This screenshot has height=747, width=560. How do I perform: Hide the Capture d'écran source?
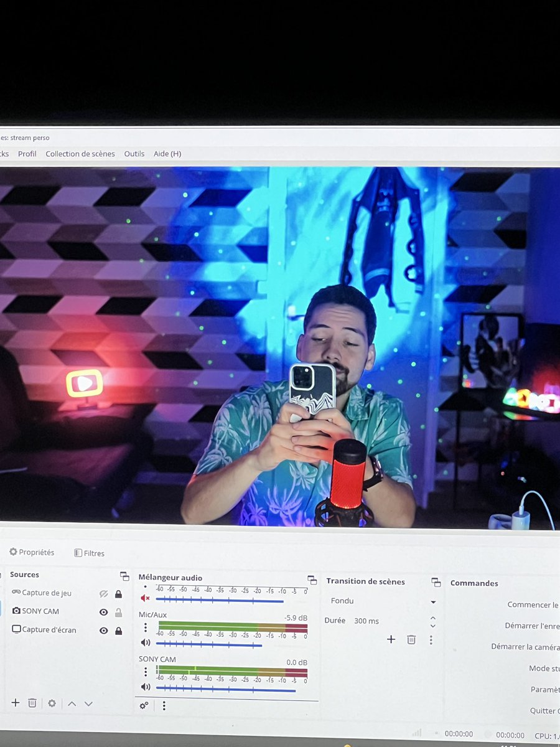[104, 631]
